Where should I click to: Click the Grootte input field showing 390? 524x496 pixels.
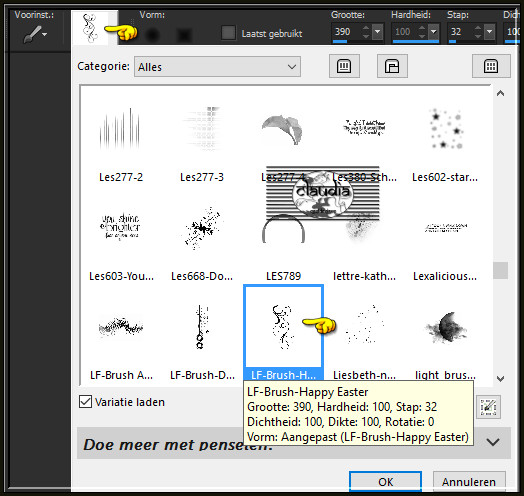click(346, 32)
